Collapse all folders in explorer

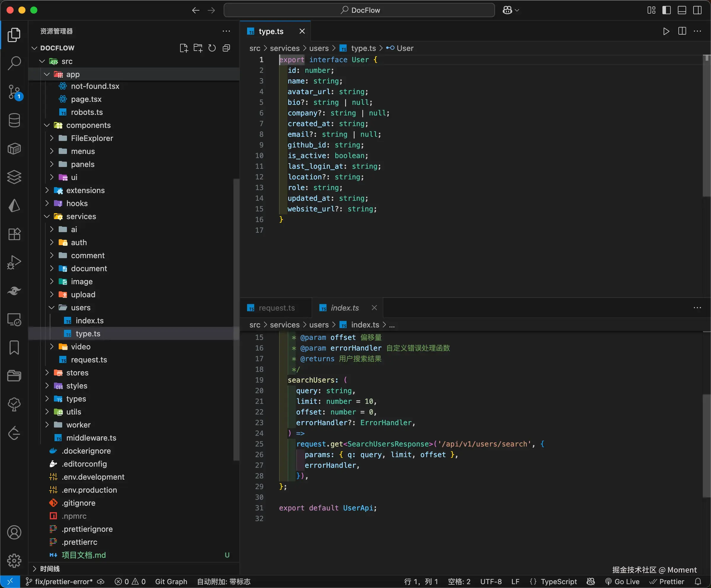(226, 48)
